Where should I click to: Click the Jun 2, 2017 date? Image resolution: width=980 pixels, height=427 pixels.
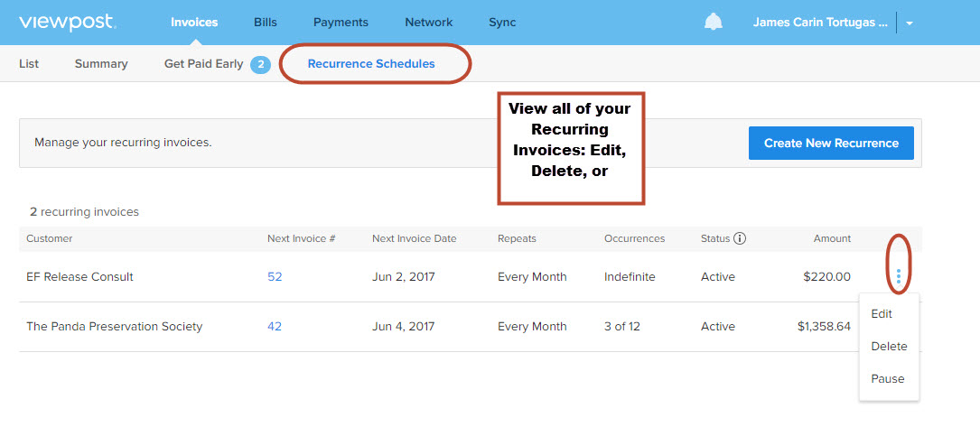(x=403, y=276)
